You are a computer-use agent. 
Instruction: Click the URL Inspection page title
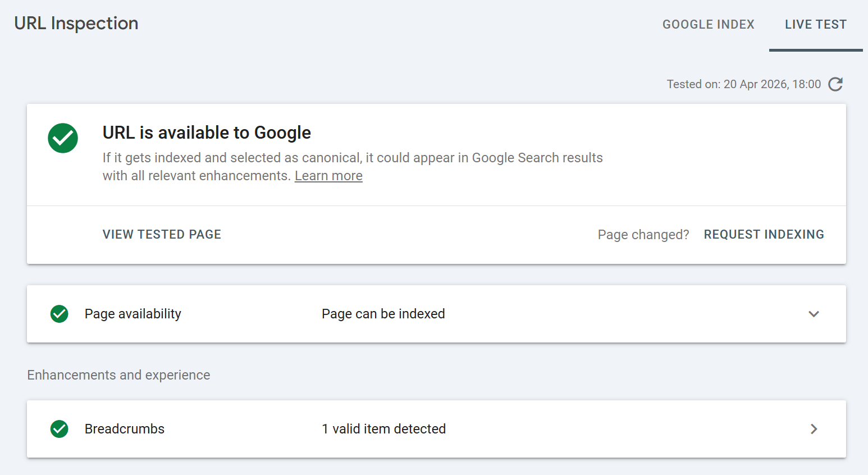[76, 24]
